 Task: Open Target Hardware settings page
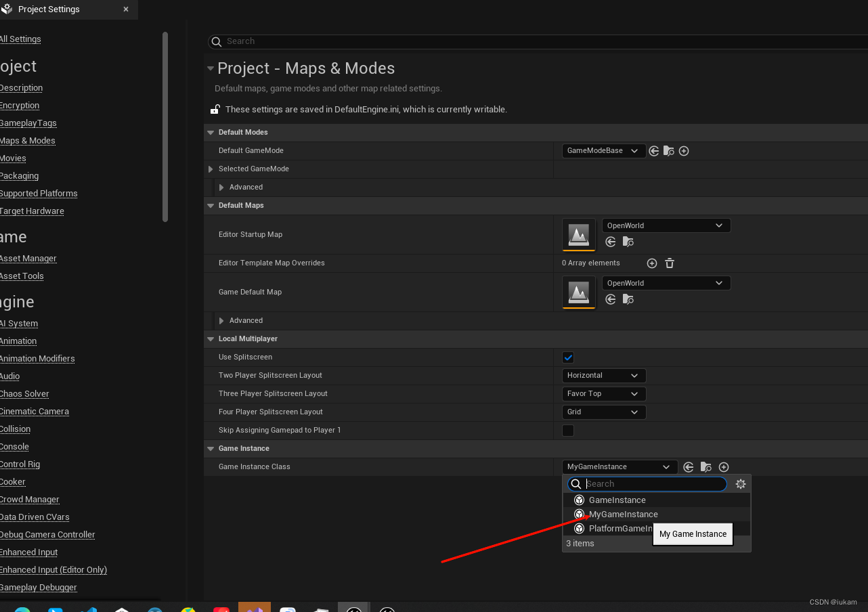tap(32, 211)
